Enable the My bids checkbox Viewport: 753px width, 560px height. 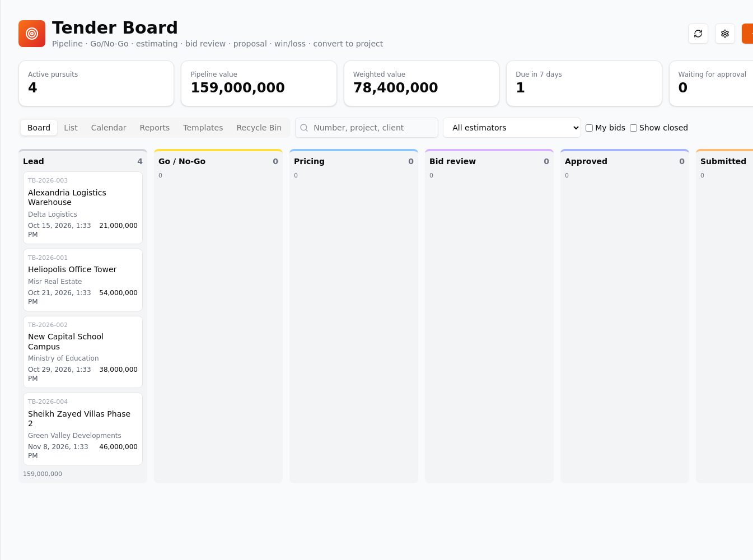point(589,128)
